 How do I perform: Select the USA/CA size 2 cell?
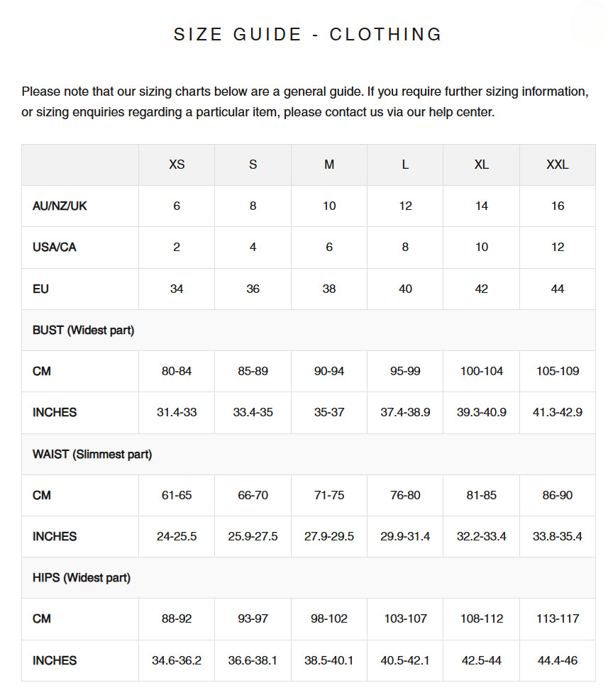click(x=177, y=248)
